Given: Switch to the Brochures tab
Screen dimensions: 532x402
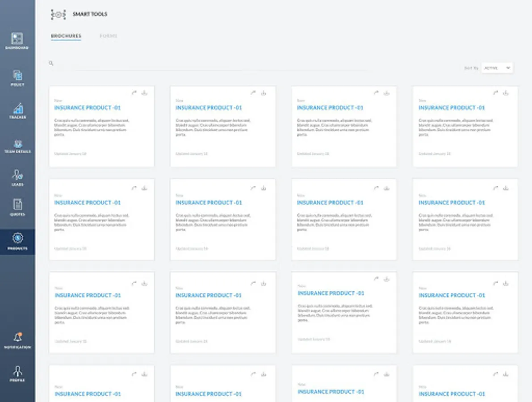Looking at the screenshot, I should pos(66,36).
